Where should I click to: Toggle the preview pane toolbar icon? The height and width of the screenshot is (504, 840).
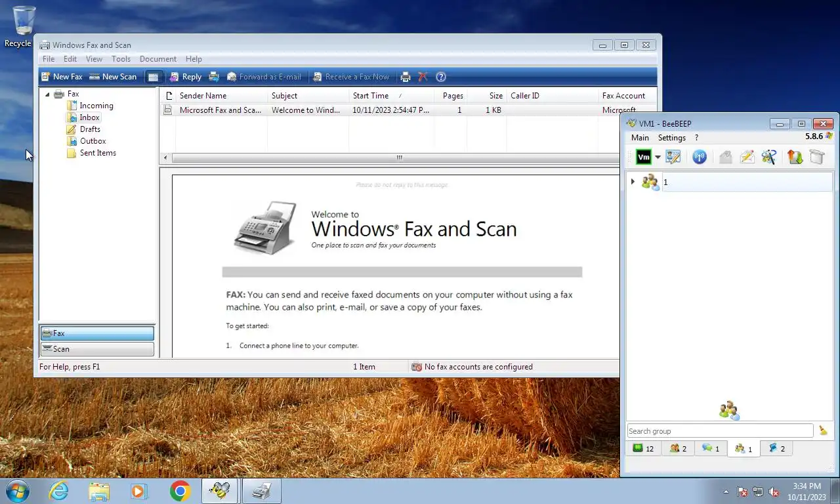click(x=153, y=77)
